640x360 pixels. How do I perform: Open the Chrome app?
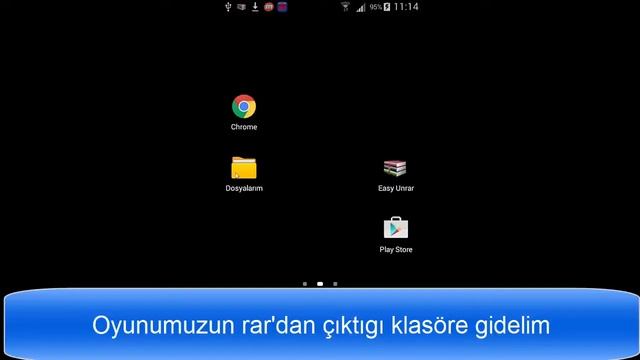[244, 107]
